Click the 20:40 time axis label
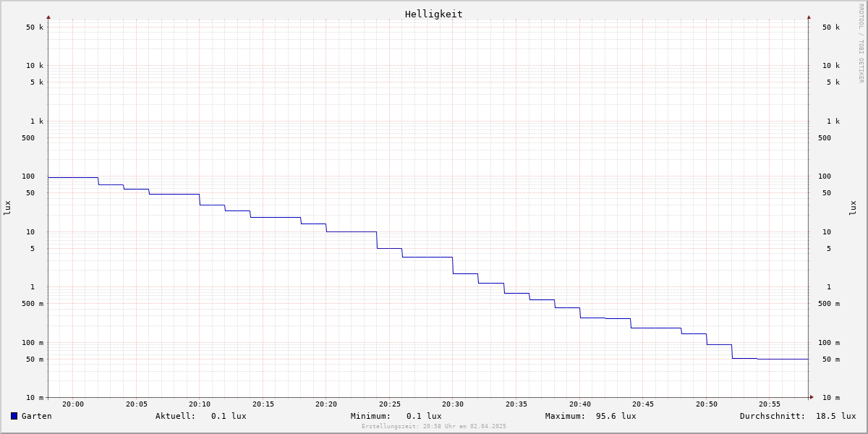The height and width of the screenshot is (434, 868). point(580,404)
